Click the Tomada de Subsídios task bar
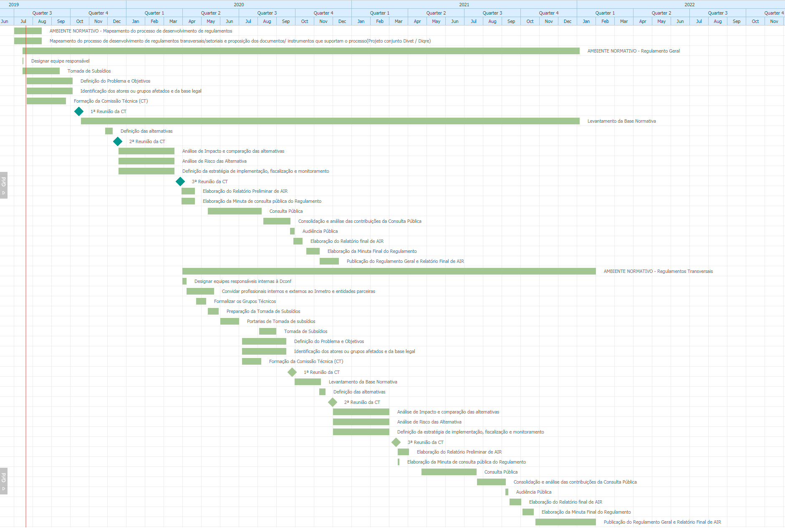This screenshot has height=532, width=785. 40,71
